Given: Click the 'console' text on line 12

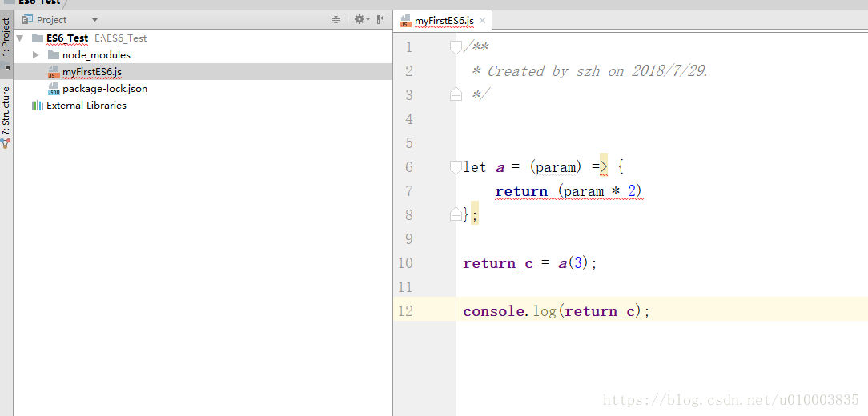Looking at the screenshot, I should [493, 311].
